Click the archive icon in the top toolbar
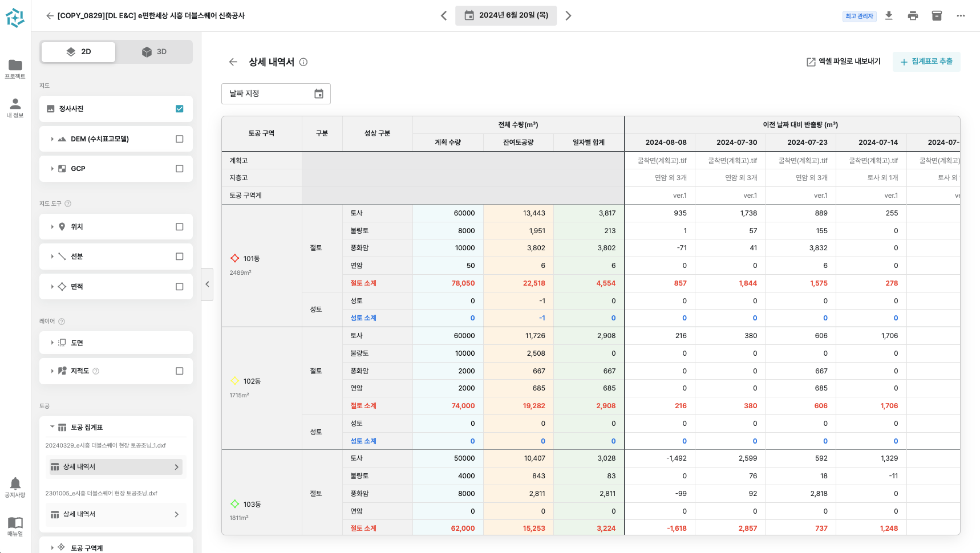 click(937, 15)
